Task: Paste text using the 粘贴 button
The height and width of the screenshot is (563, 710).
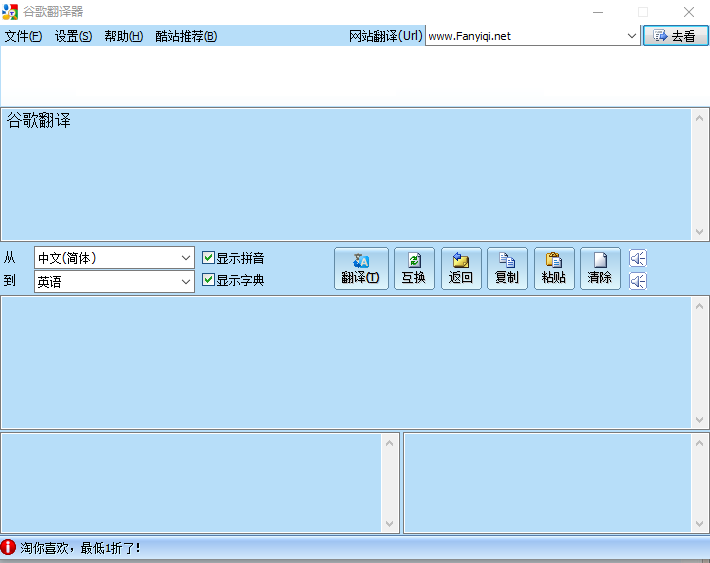Action: (x=554, y=268)
